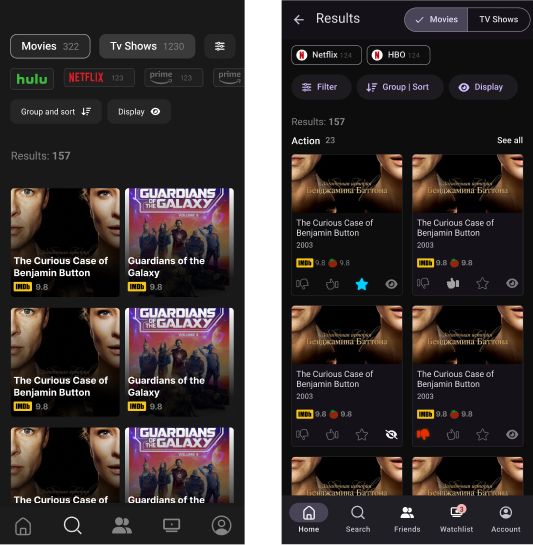Open Search in the right mockup's navigation bar
This screenshot has height=545, width=533.
[x=358, y=518]
